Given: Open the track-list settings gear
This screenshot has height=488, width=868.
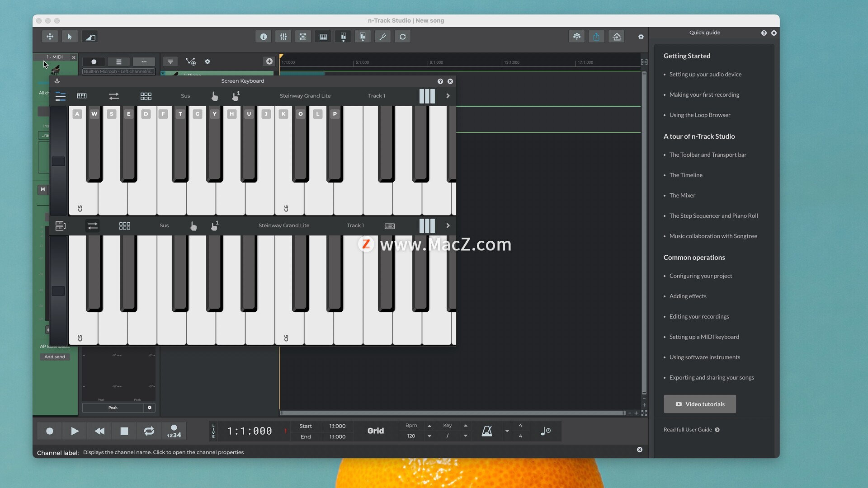Looking at the screenshot, I should pos(208,61).
